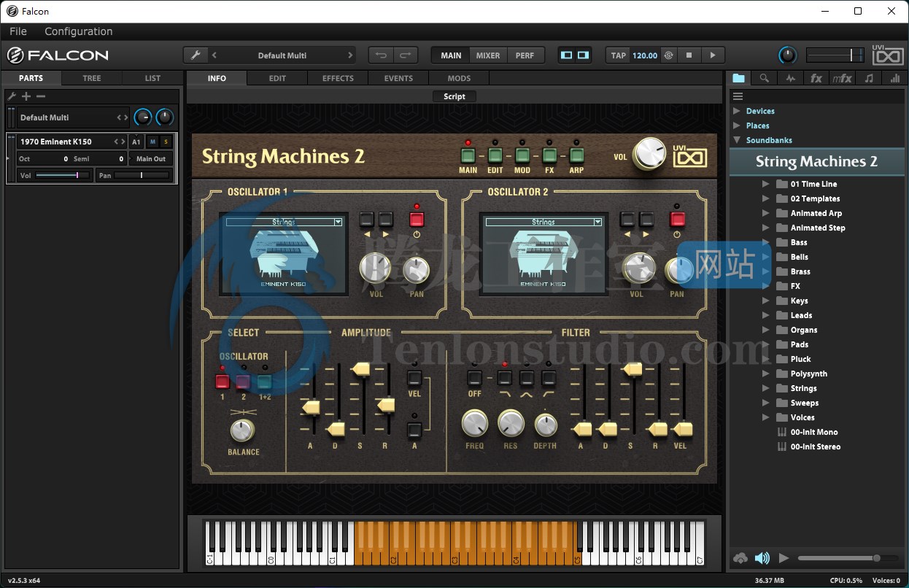Click the TAP tempo button
Image resolution: width=909 pixels, height=588 pixels.
[x=619, y=55]
